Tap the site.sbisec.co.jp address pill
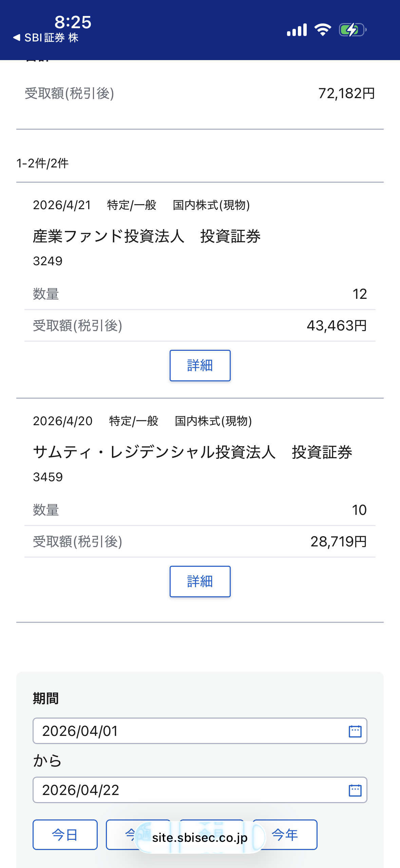Viewport: 400px width, 868px height. tap(200, 838)
